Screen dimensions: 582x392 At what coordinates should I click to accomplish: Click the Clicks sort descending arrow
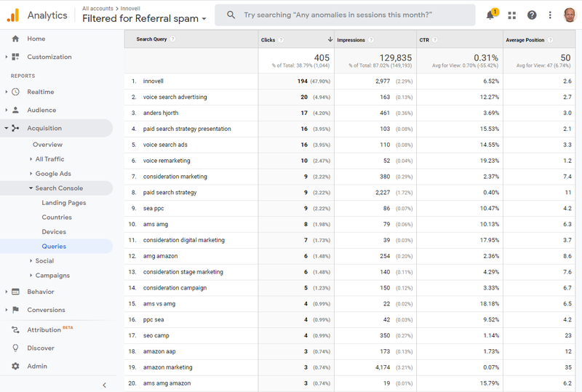click(x=330, y=39)
